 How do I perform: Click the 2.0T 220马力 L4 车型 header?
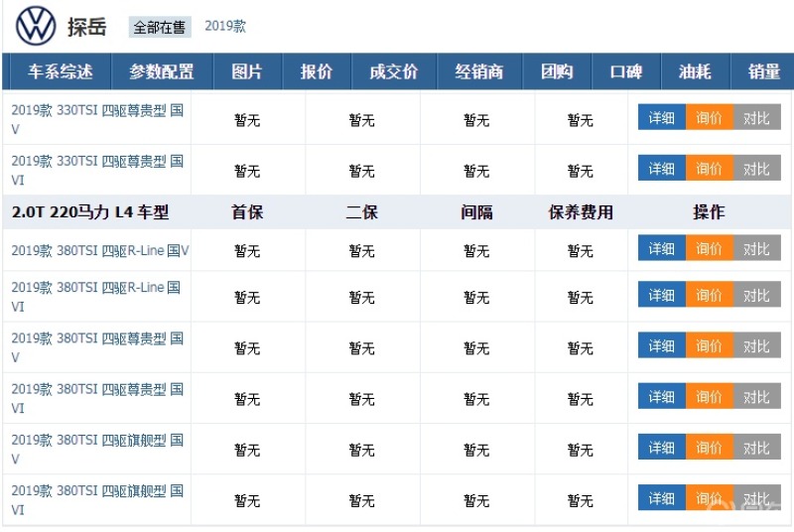point(90,211)
